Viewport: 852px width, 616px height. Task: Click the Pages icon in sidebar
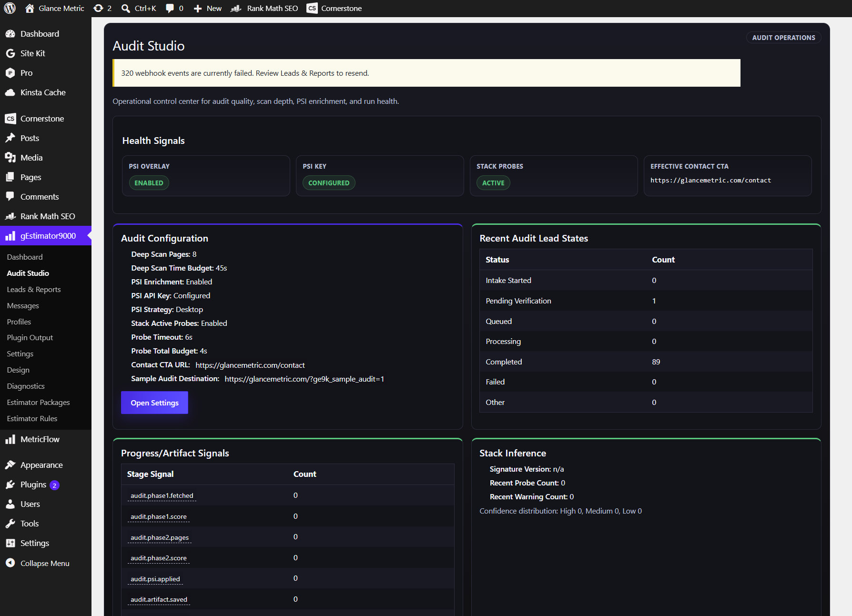pyautogui.click(x=10, y=177)
